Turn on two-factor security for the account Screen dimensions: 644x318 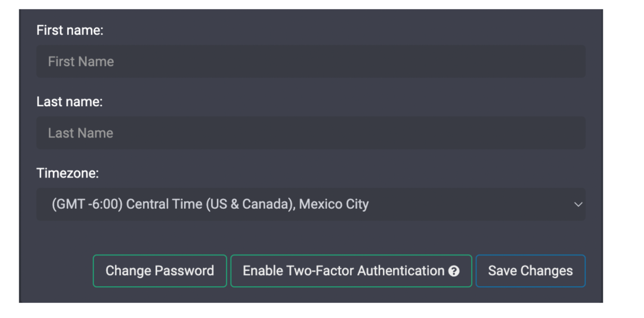(x=351, y=271)
